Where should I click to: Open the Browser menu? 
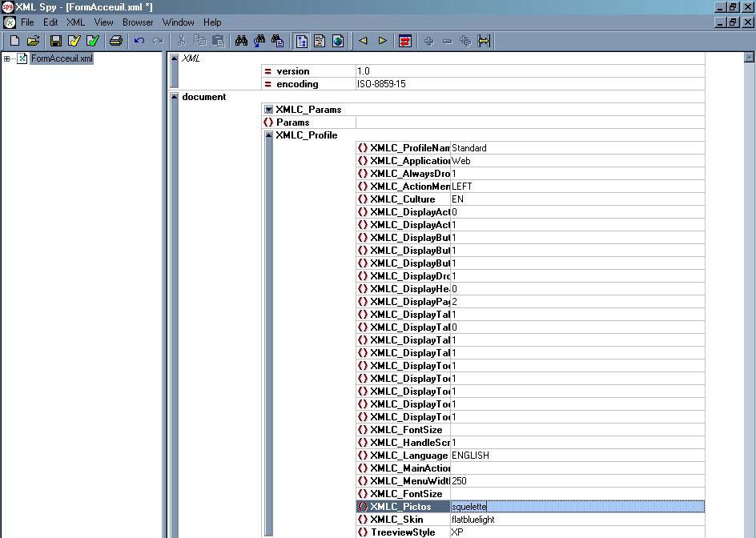(x=138, y=22)
